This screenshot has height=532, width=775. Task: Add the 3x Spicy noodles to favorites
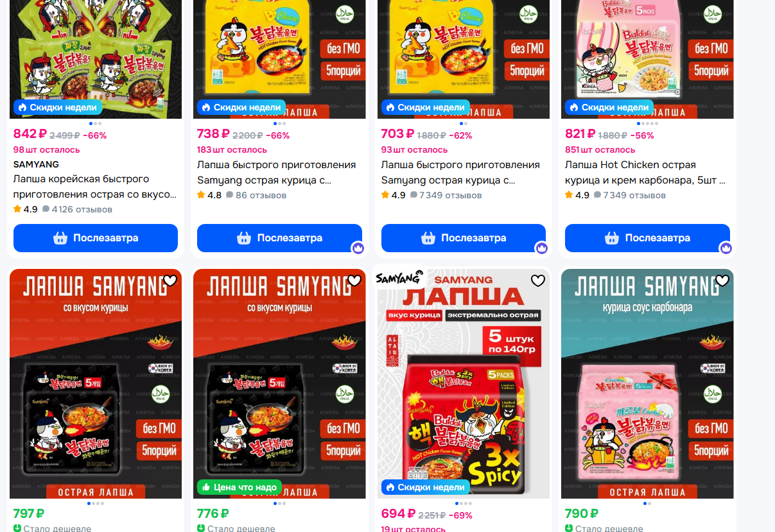click(x=538, y=280)
